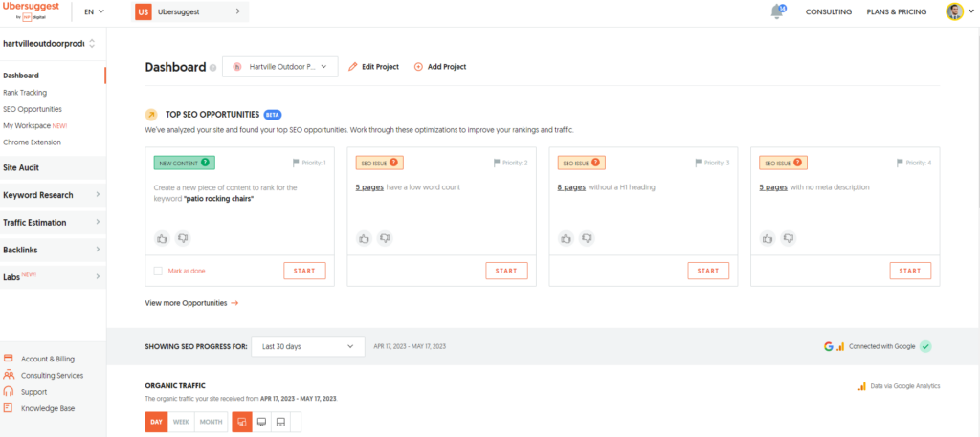Open the CONSULTING link in header
The height and width of the screenshot is (437, 980).
829,11
